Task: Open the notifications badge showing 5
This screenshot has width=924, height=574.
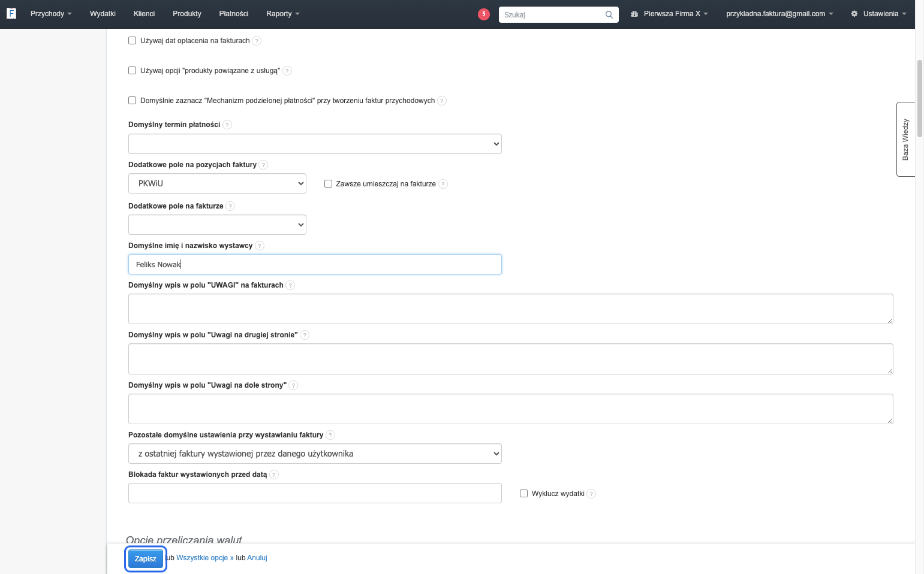Action: point(484,14)
